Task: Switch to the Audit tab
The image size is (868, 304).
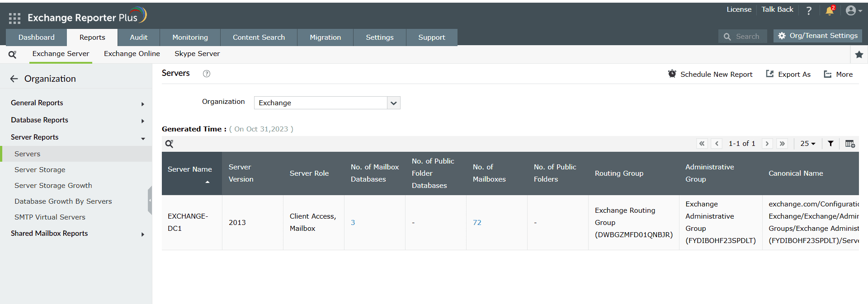Action: (x=139, y=37)
